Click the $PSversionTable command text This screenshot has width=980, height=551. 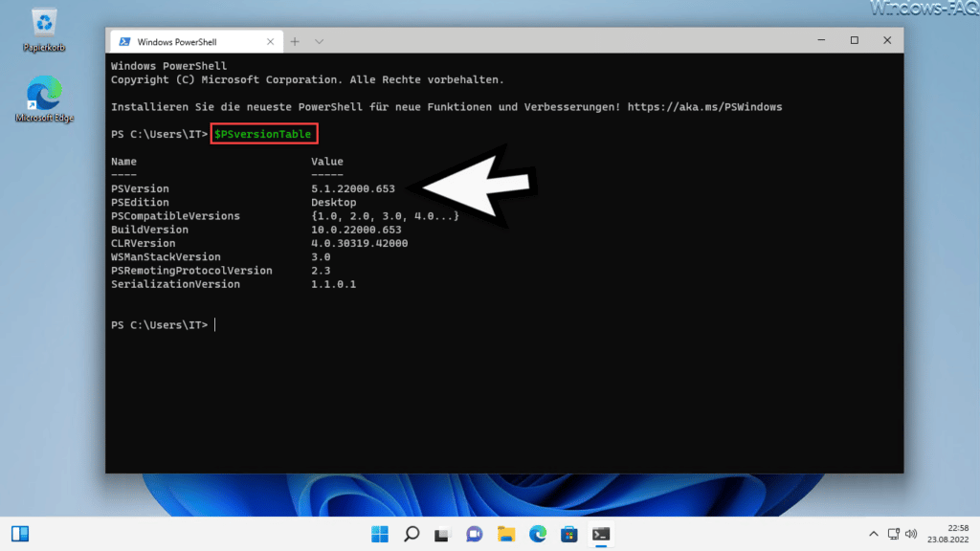[262, 134]
